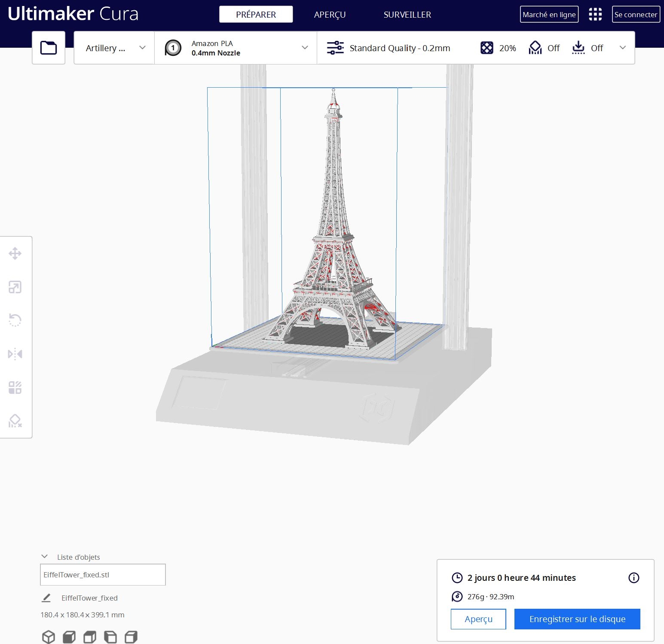664x644 pixels.
Task: Select the Move tool in left toolbar
Action: pos(15,253)
